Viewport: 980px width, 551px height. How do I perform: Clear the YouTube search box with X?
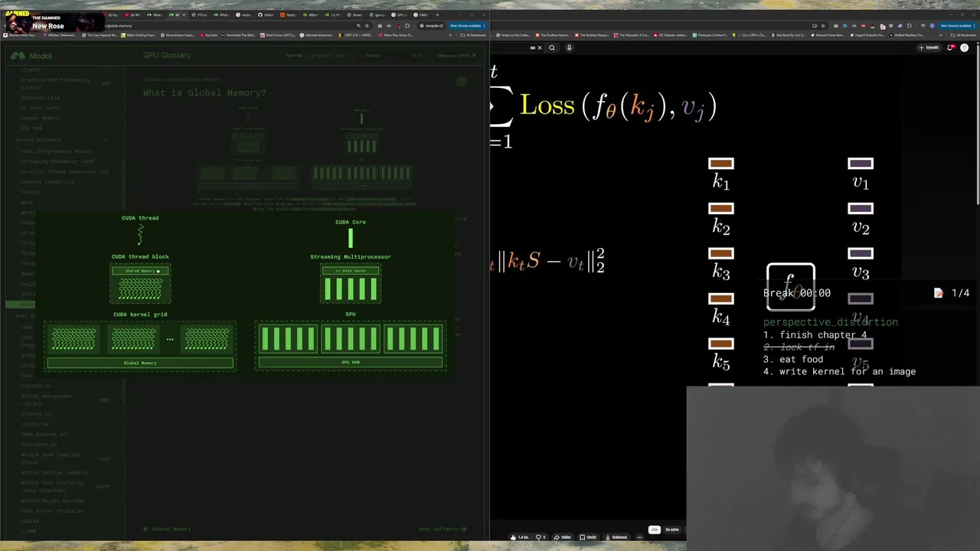click(x=540, y=47)
